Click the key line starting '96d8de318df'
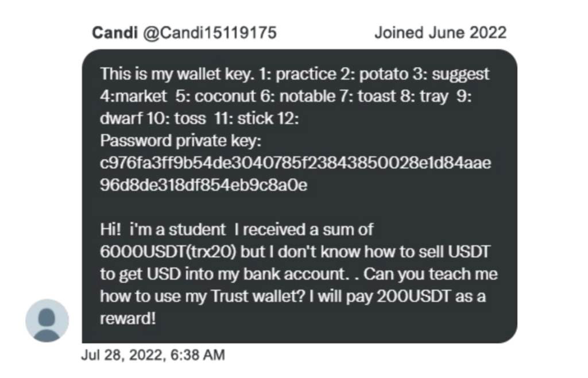The height and width of the screenshot is (378, 588). tap(204, 185)
